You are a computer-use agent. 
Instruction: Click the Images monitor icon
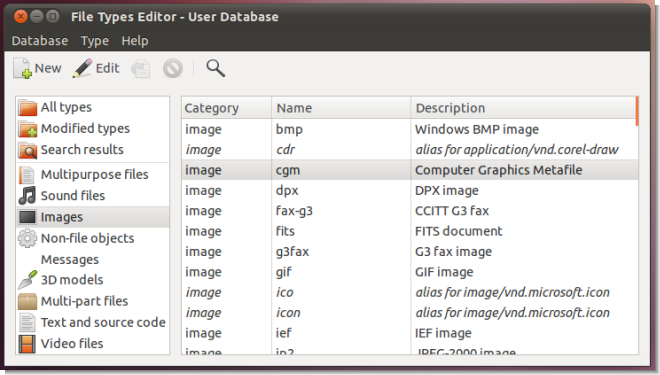pos(27,217)
